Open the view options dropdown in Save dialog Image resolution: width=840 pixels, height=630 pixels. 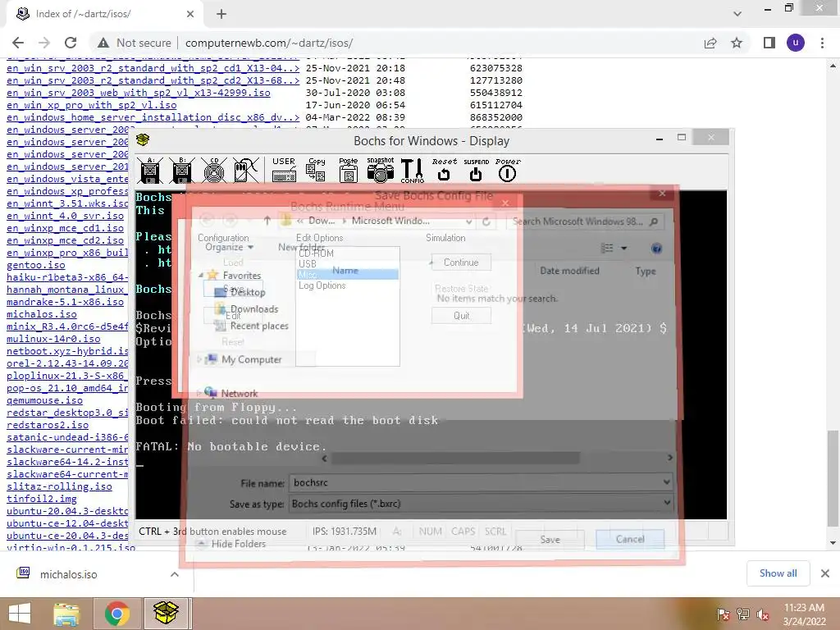(623, 248)
